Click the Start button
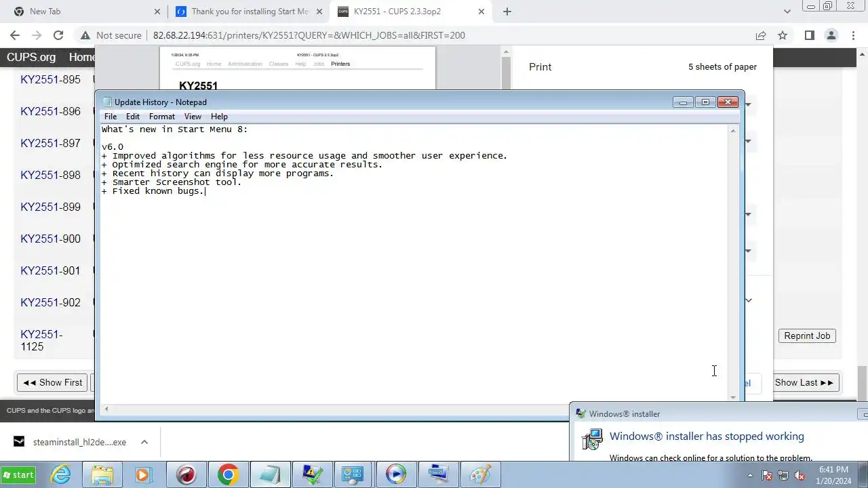Image resolution: width=868 pixels, height=488 pixels. click(18, 475)
